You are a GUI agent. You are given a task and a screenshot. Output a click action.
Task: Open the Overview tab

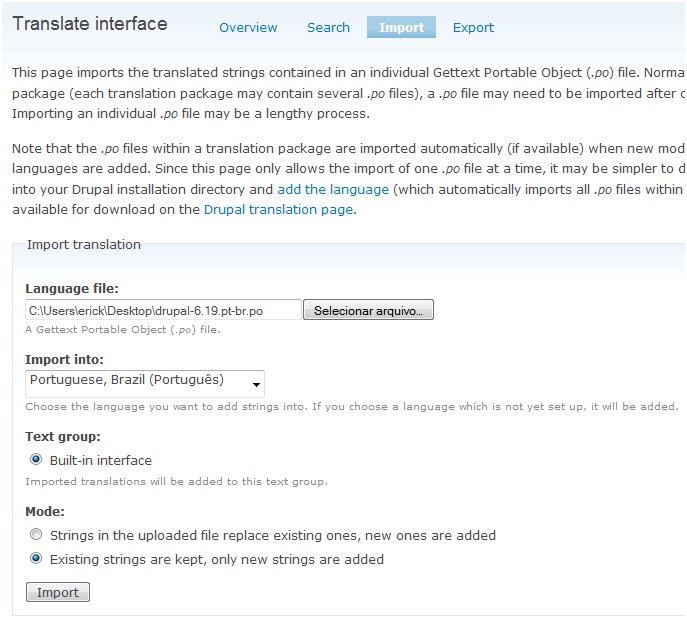pos(248,27)
